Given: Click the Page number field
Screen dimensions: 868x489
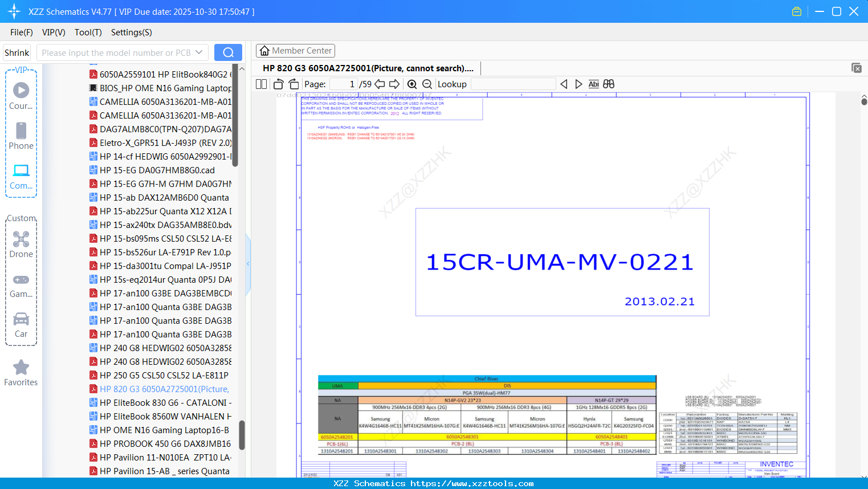Looking at the screenshot, I should point(344,84).
